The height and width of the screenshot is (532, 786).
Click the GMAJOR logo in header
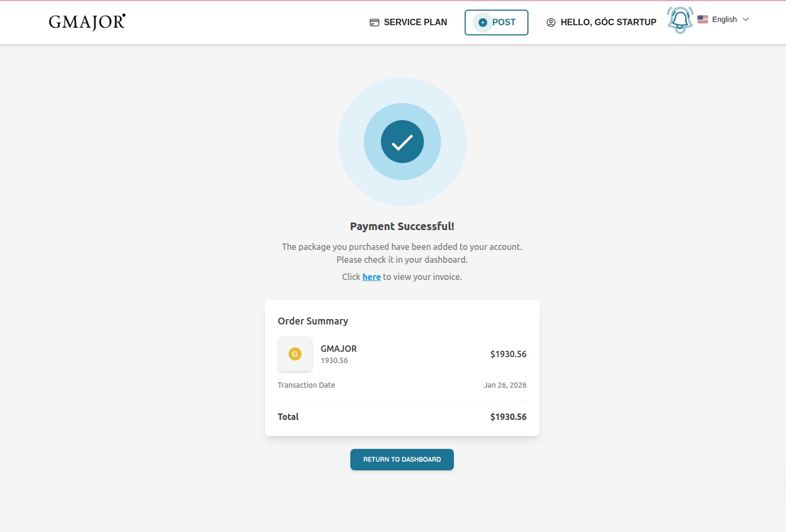click(87, 22)
